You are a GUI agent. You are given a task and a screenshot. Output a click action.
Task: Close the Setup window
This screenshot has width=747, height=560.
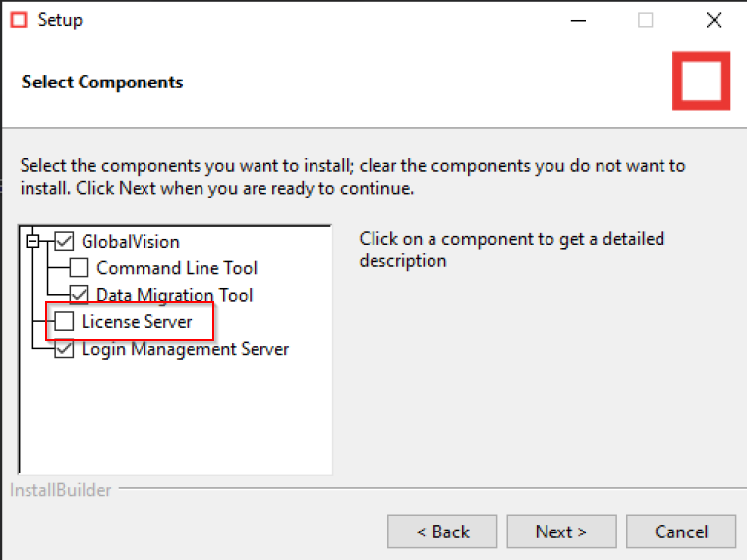point(715,20)
